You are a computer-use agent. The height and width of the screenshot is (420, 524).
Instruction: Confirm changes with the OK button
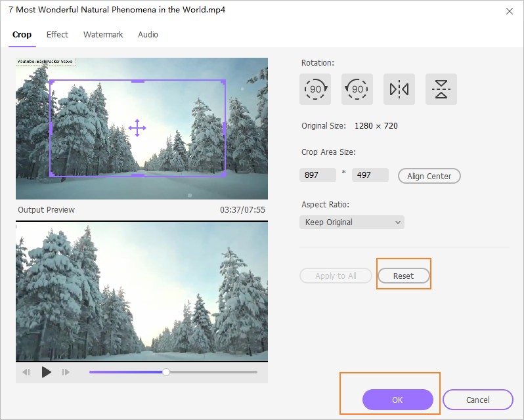point(397,400)
